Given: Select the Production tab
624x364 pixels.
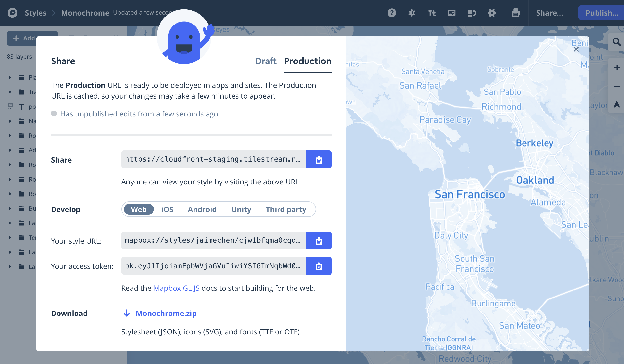Looking at the screenshot, I should [x=307, y=61].
